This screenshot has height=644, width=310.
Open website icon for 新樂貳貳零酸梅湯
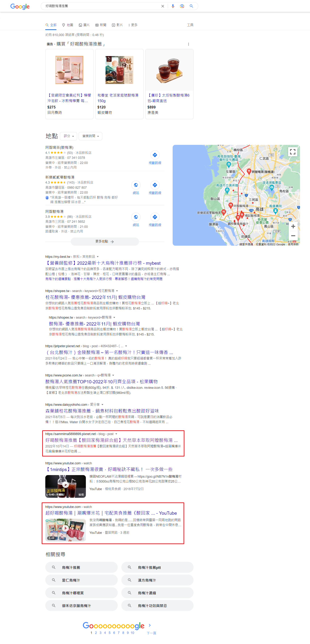point(136,185)
